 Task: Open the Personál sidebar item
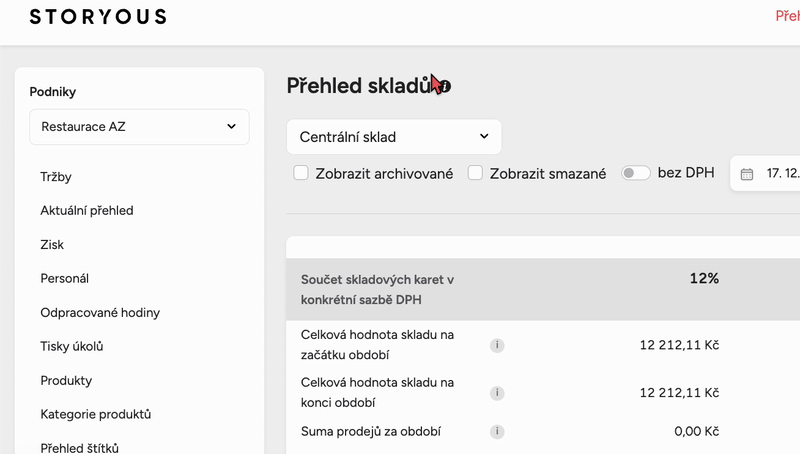65,278
